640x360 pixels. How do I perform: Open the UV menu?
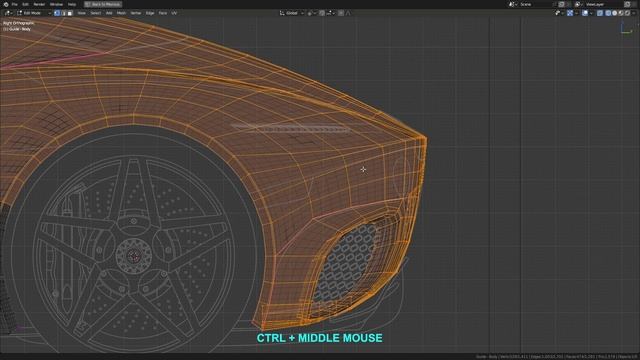tap(174, 13)
